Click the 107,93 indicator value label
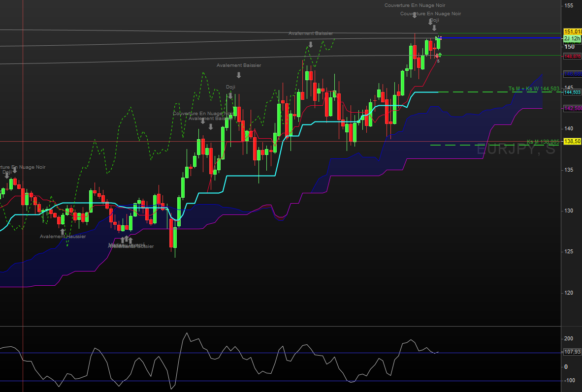Viewport: 582px width, 392px height. tap(572, 352)
